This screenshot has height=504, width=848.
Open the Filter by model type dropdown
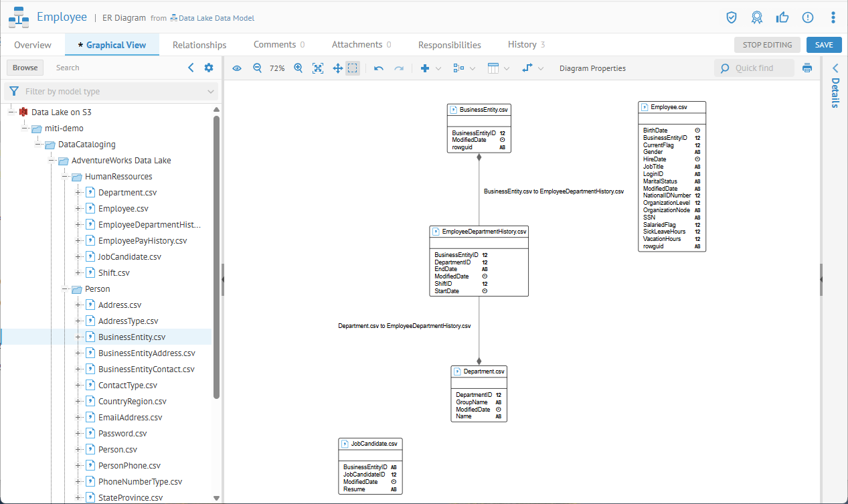(x=111, y=92)
